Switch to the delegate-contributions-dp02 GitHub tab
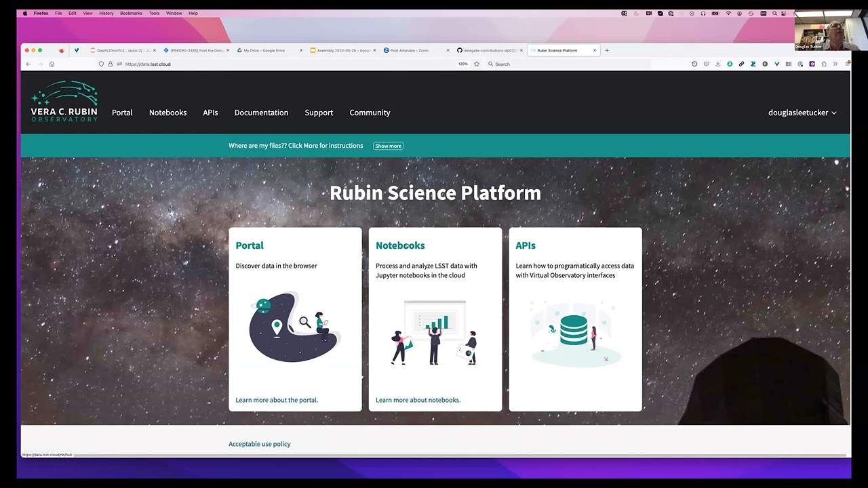The image size is (868, 488). click(x=489, y=50)
